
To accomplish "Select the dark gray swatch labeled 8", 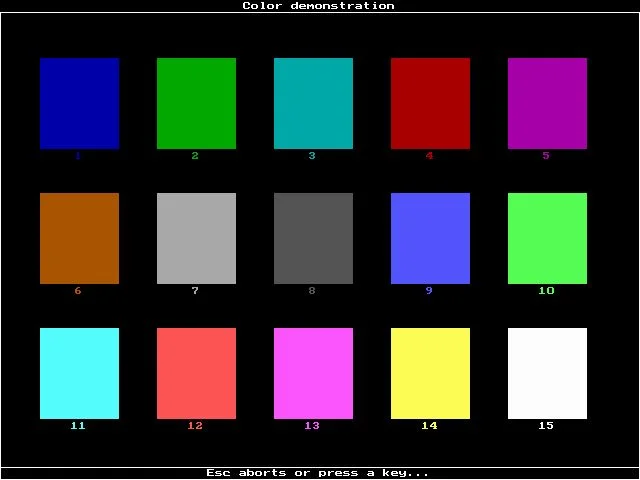I will [313, 238].
